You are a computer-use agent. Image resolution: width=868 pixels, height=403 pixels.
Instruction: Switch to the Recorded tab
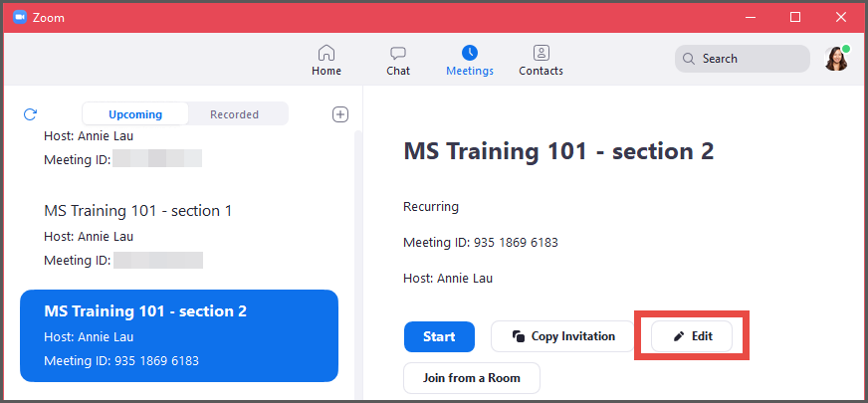coord(234,114)
